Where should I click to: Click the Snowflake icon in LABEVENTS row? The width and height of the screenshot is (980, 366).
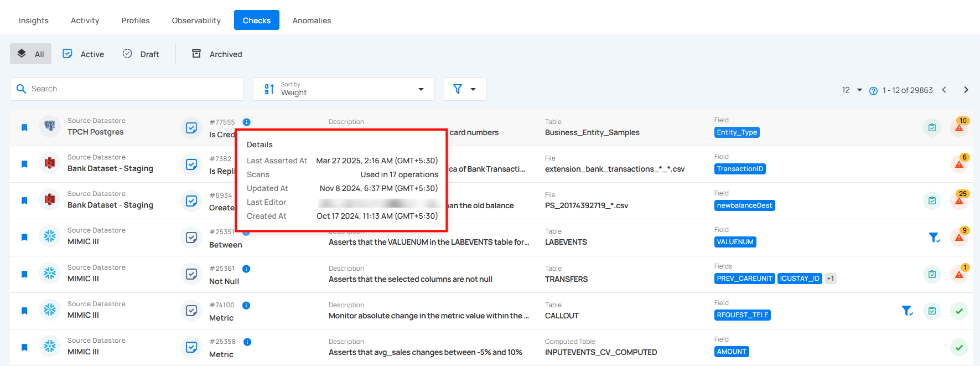[x=50, y=236]
